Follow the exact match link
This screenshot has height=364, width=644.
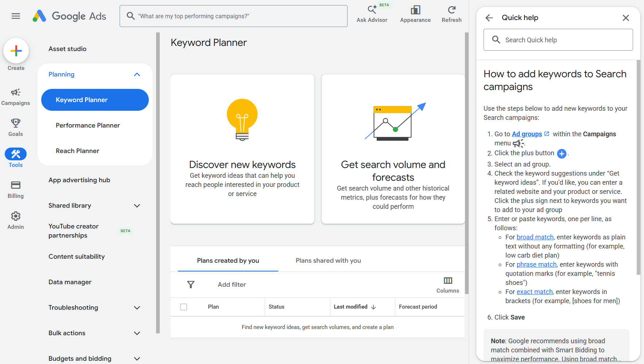[535, 292]
